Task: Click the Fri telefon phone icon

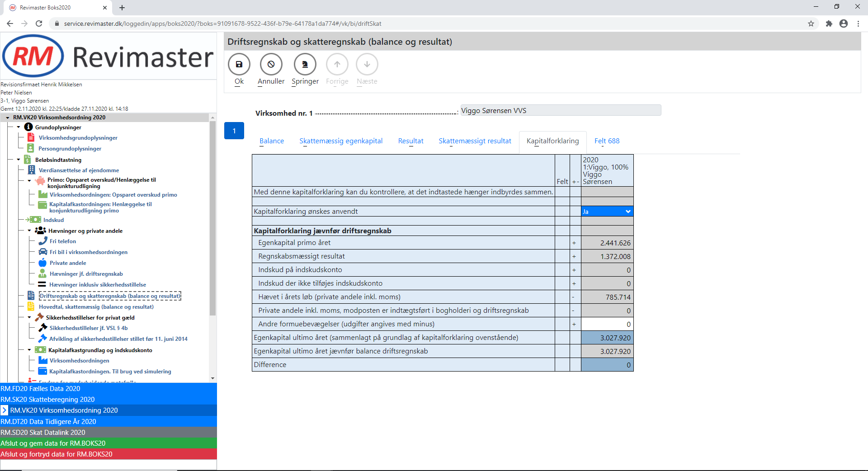Action: pos(42,241)
